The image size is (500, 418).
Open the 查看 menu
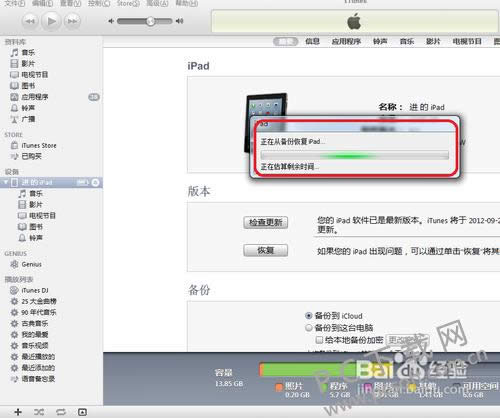click(70, 3)
